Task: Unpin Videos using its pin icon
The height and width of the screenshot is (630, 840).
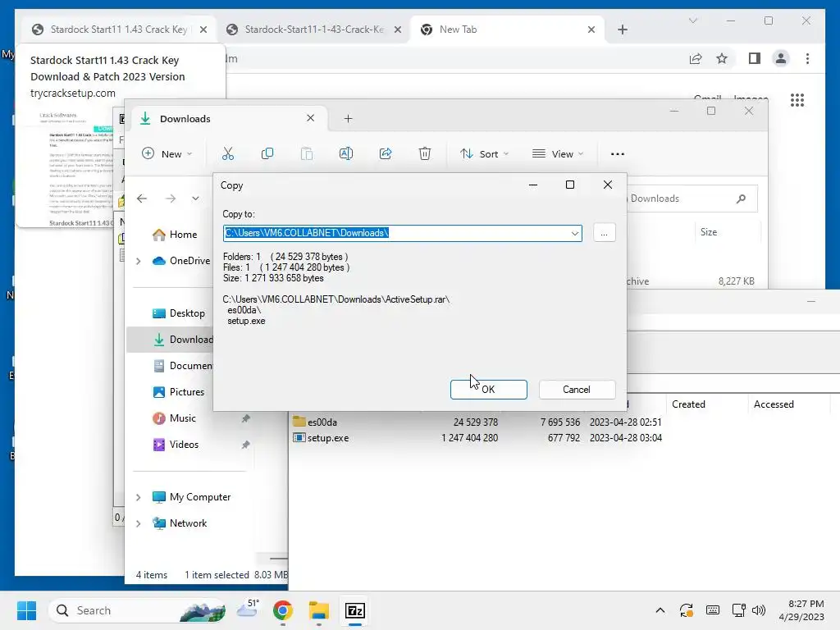Action: point(245,445)
